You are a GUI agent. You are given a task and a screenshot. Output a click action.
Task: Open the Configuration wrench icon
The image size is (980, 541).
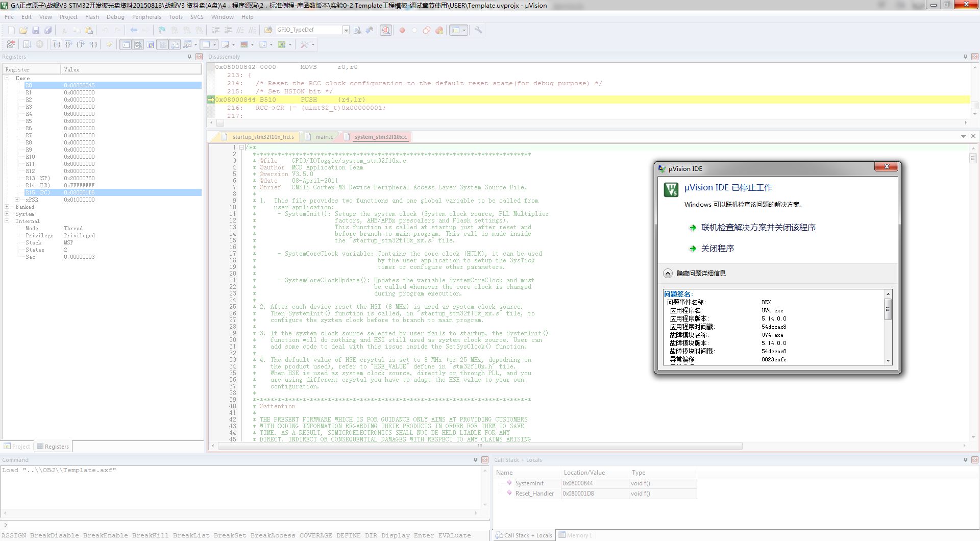coord(478,30)
